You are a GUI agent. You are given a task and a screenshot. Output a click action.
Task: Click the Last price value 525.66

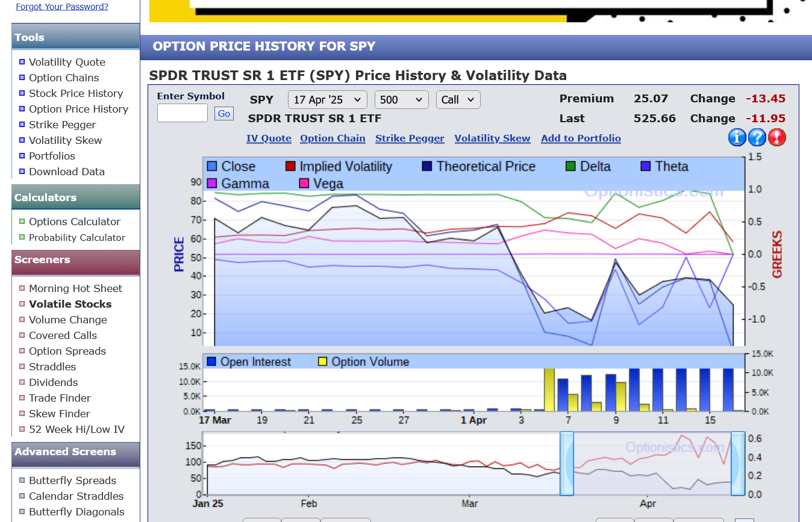[655, 119]
